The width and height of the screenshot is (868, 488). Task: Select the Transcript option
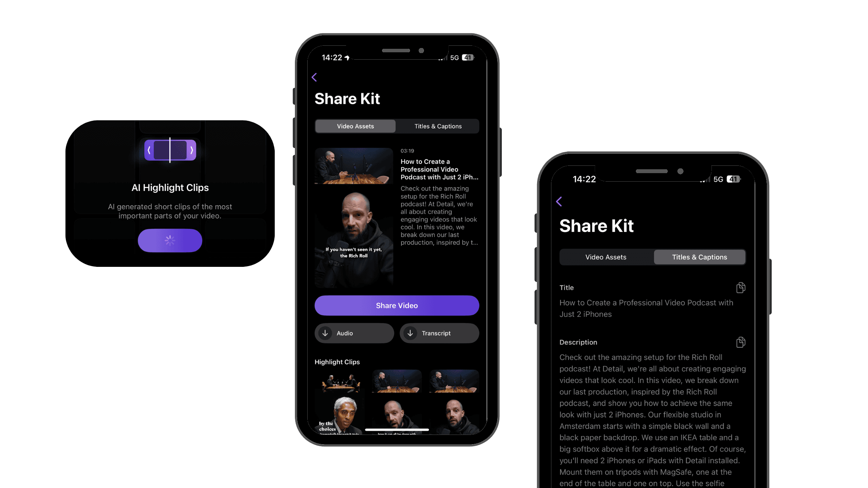(x=439, y=333)
